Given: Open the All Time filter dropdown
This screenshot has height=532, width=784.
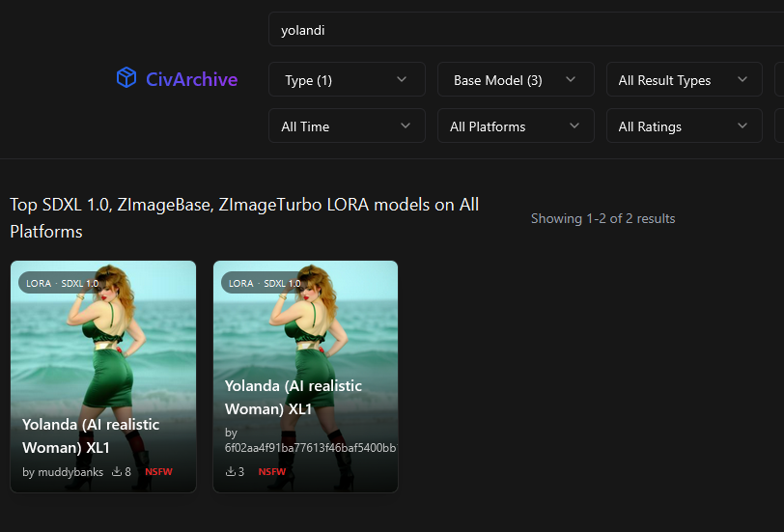Looking at the screenshot, I should click(347, 126).
